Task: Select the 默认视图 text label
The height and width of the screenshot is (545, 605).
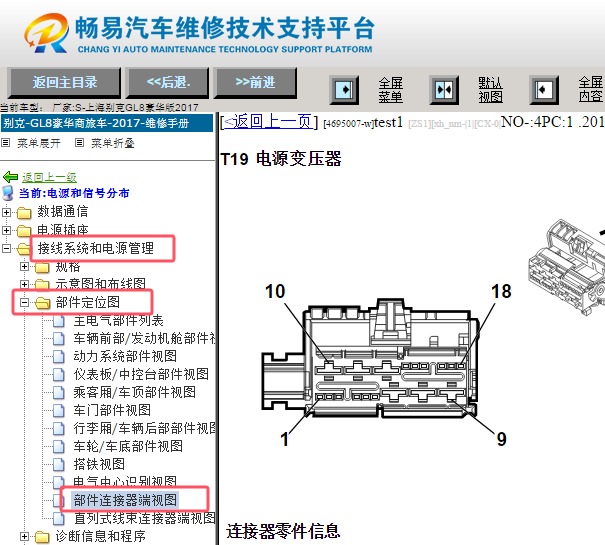Action: (490, 90)
